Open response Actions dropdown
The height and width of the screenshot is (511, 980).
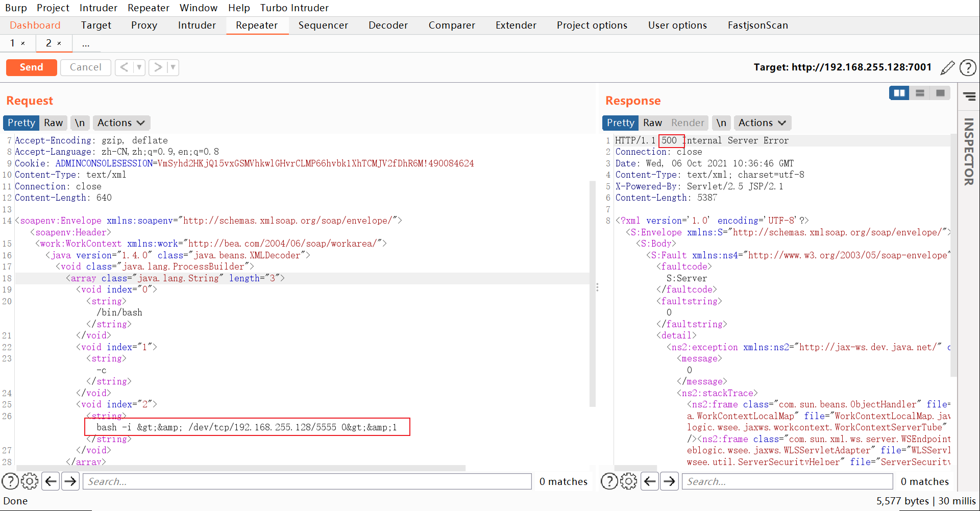(x=762, y=123)
